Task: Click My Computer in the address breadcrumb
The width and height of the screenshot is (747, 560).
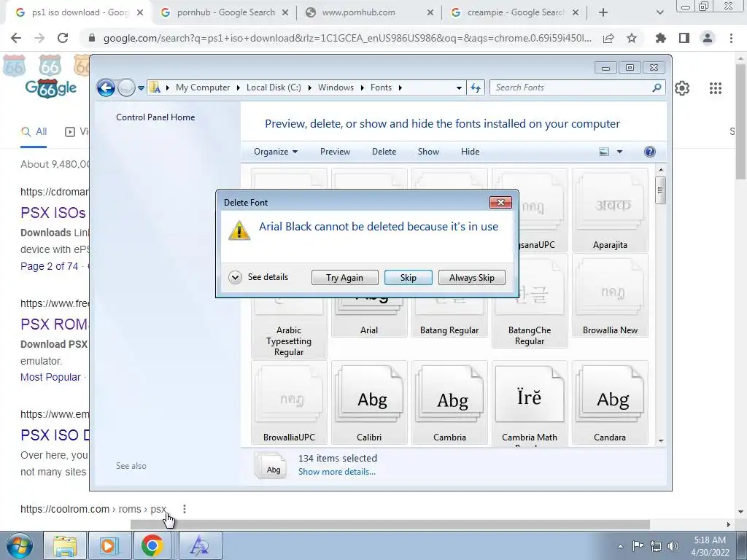Action: pos(203,87)
